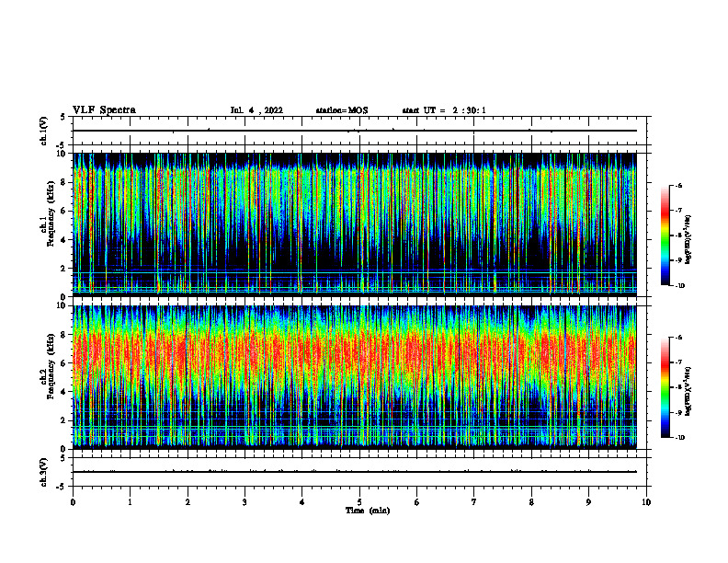Click the ch.1 spectrogram color scale bar

point(665,236)
